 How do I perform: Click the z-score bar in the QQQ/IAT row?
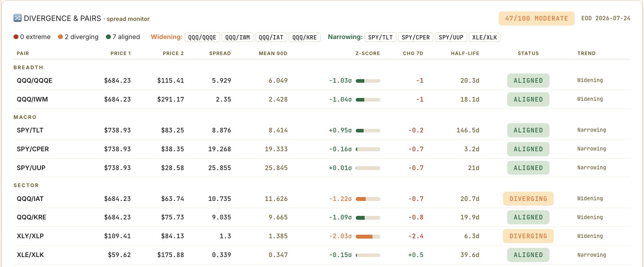368,199
